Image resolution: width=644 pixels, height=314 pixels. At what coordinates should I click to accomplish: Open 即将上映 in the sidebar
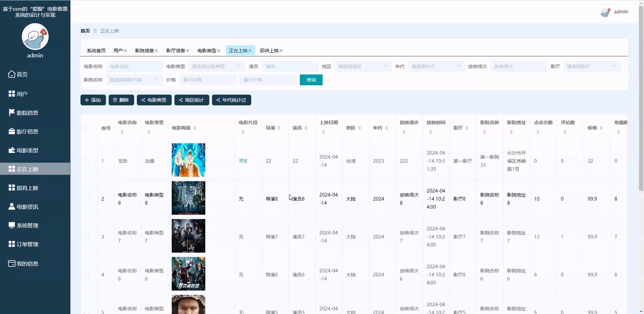pyautogui.click(x=35, y=188)
